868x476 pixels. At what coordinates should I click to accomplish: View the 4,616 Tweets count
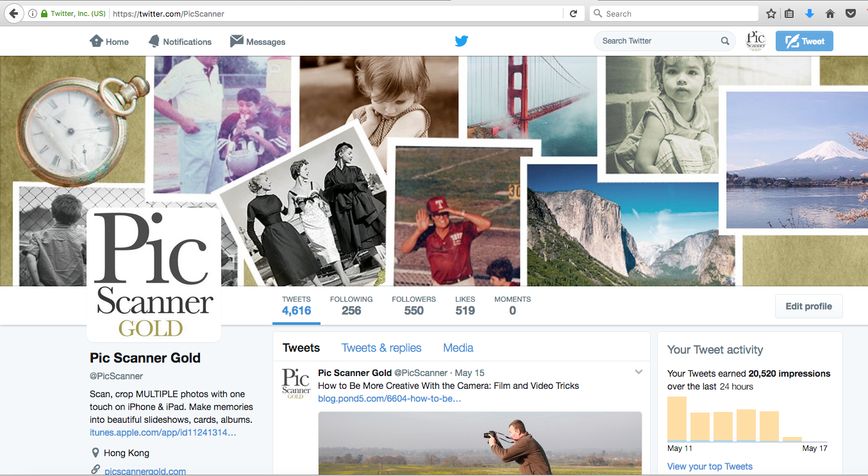297,306
